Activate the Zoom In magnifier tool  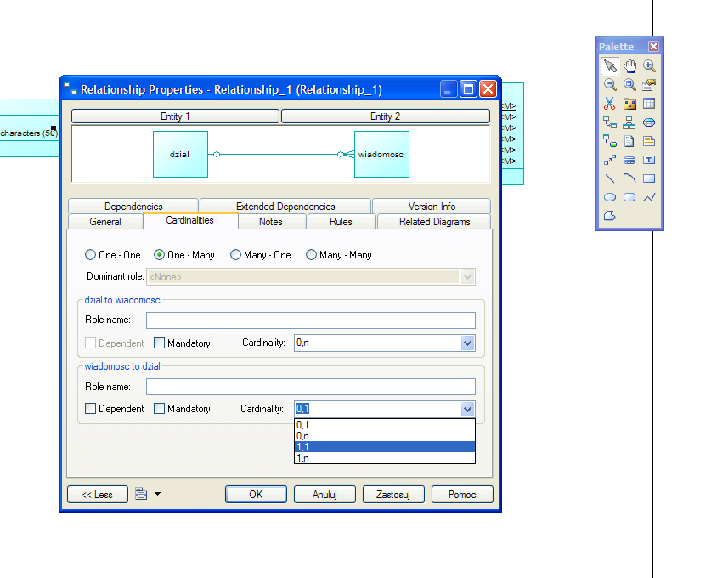pyautogui.click(x=649, y=66)
